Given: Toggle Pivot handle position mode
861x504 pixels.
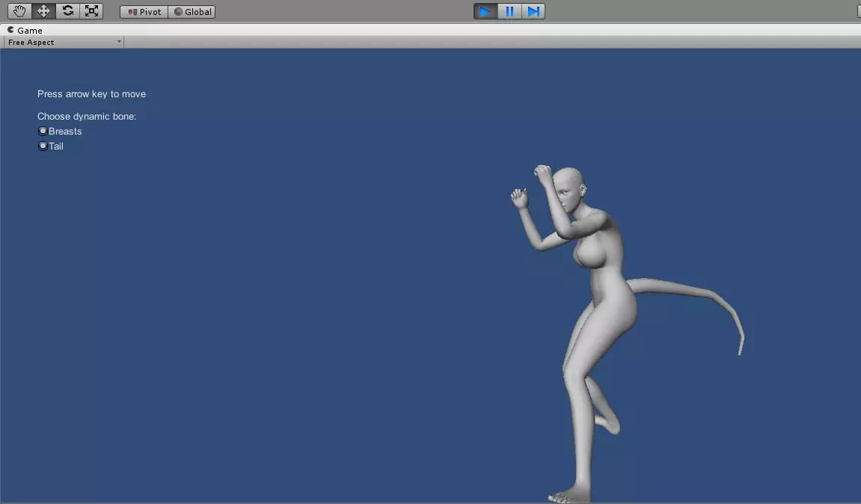Looking at the screenshot, I should pyautogui.click(x=142, y=11).
